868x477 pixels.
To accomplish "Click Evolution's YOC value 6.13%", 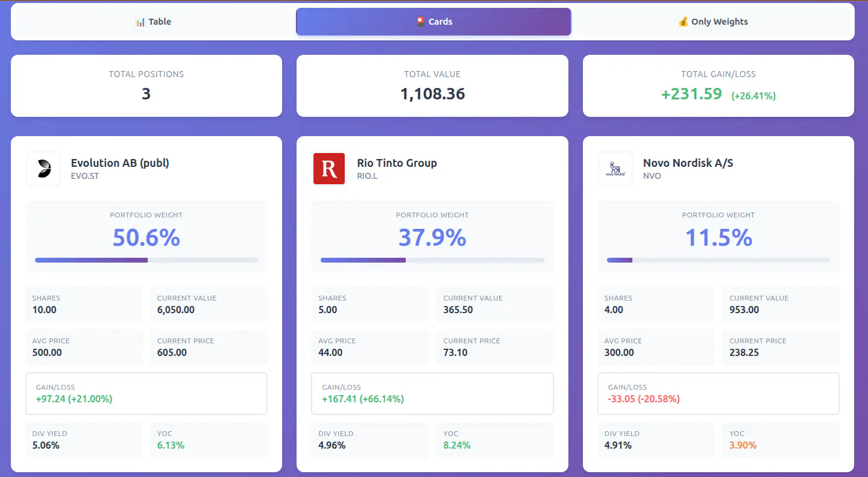I will [171, 445].
